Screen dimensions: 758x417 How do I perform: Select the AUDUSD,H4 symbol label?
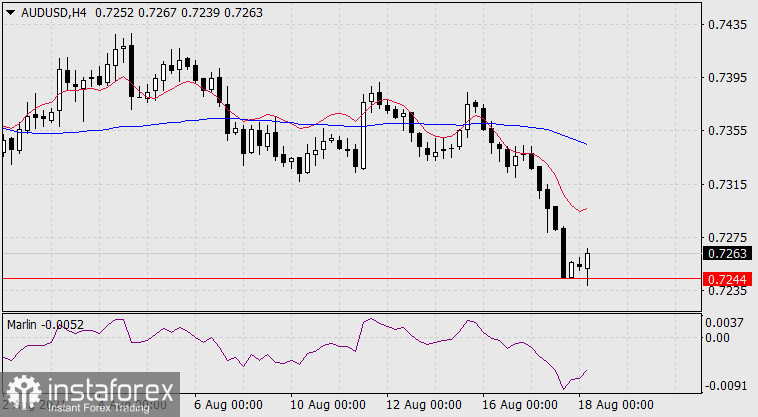coord(54,13)
